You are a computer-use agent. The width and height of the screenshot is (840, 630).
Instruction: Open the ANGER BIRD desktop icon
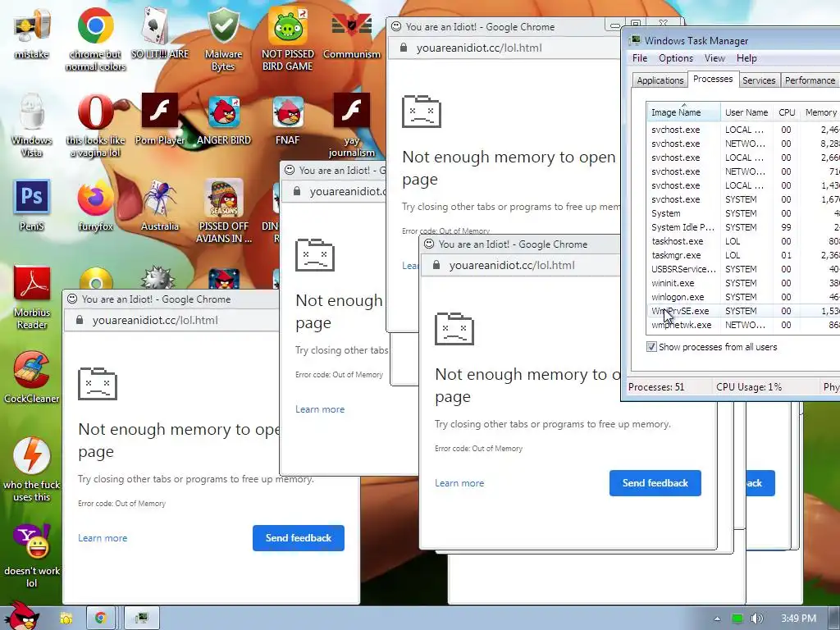click(x=223, y=119)
